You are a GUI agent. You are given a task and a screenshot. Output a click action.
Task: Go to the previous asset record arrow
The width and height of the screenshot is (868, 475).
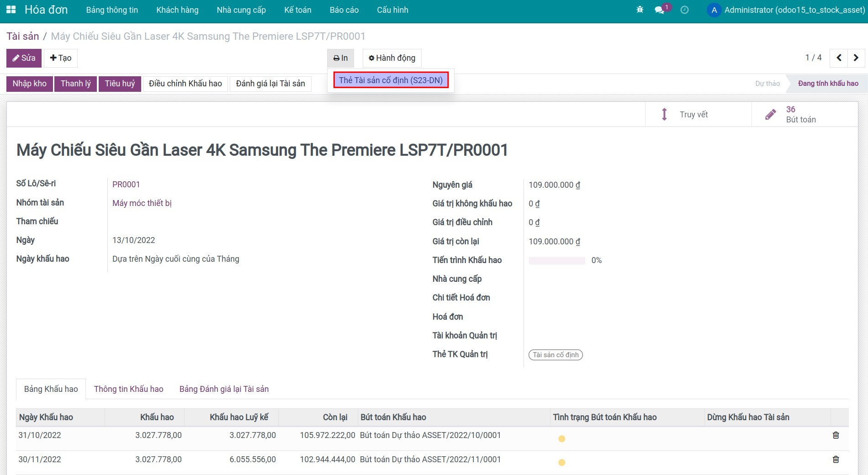pyautogui.click(x=839, y=58)
